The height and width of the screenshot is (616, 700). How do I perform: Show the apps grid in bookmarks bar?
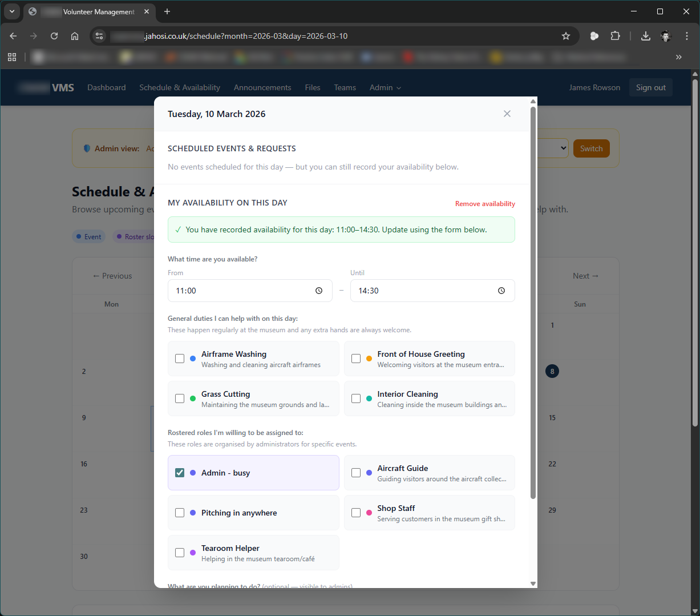click(x=12, y=57)
